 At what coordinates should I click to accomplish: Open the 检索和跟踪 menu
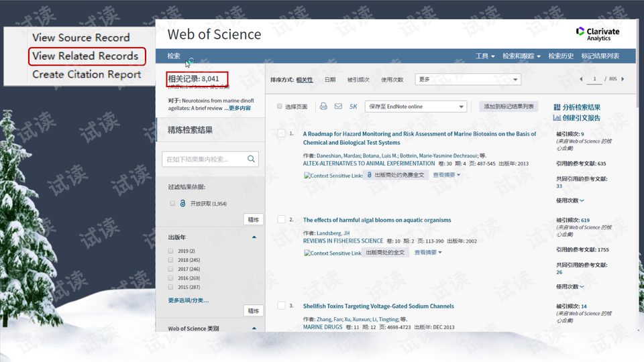pyautogui.click(x=521, y=56)
